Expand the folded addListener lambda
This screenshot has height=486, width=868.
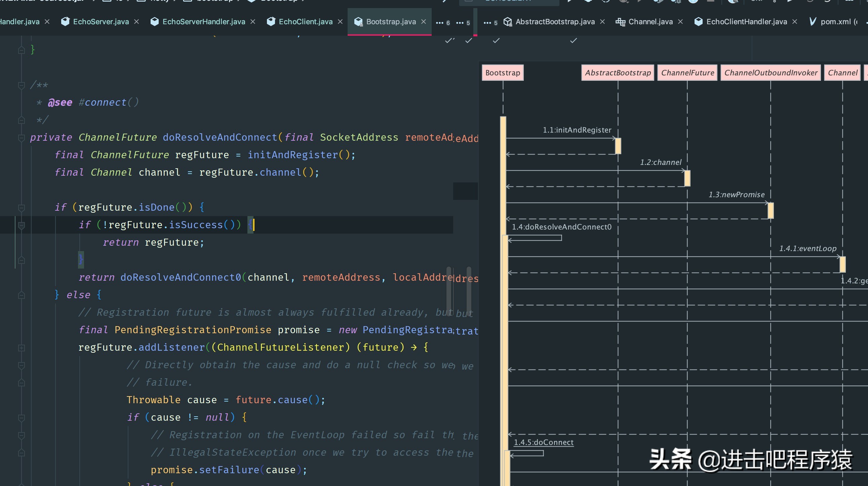pos(21,347)
